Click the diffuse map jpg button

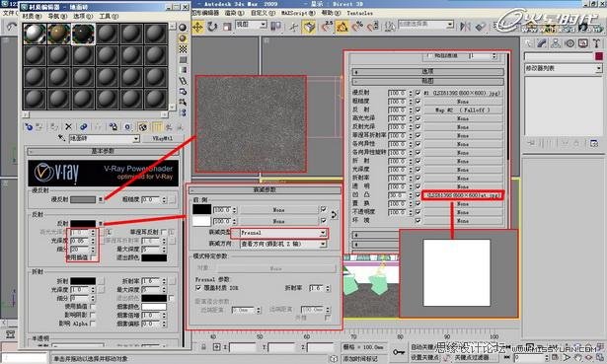tap(463, 93)
